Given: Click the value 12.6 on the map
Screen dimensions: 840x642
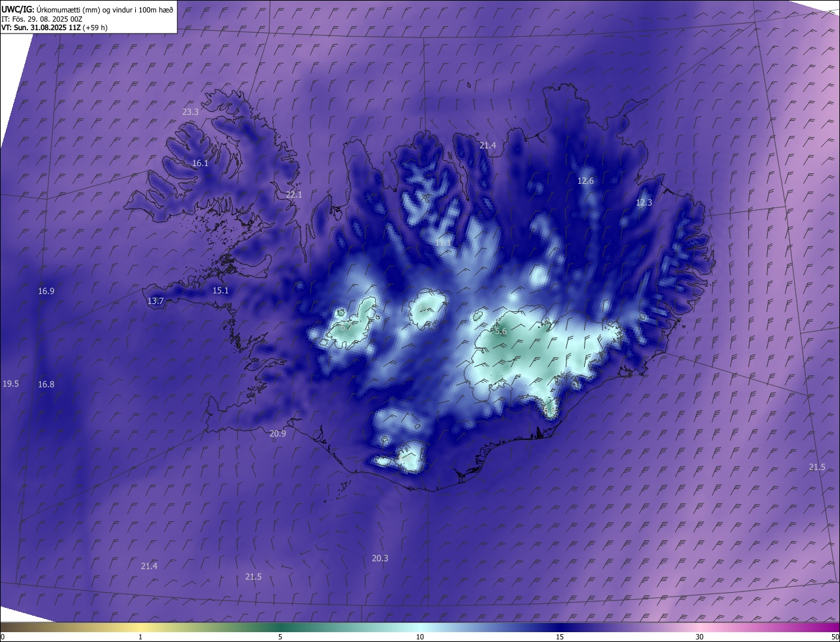Looking at the screenshot, I should click(585, 181).
